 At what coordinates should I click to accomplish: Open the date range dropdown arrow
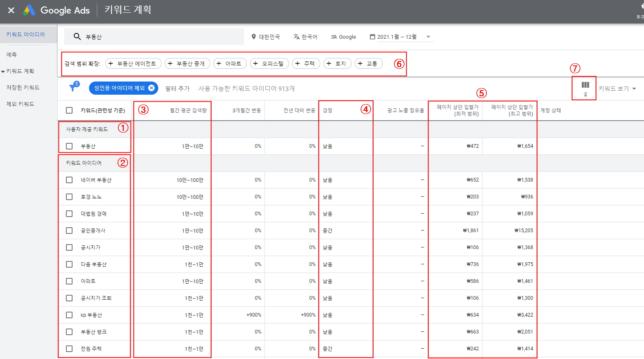point(428,37)
